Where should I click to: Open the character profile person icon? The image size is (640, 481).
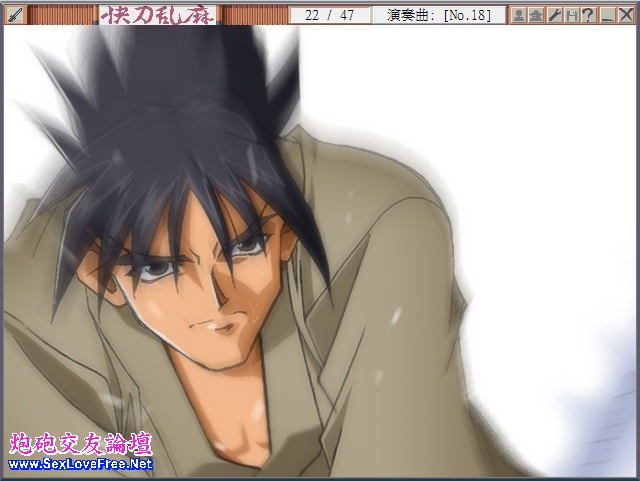coord(519,15)
